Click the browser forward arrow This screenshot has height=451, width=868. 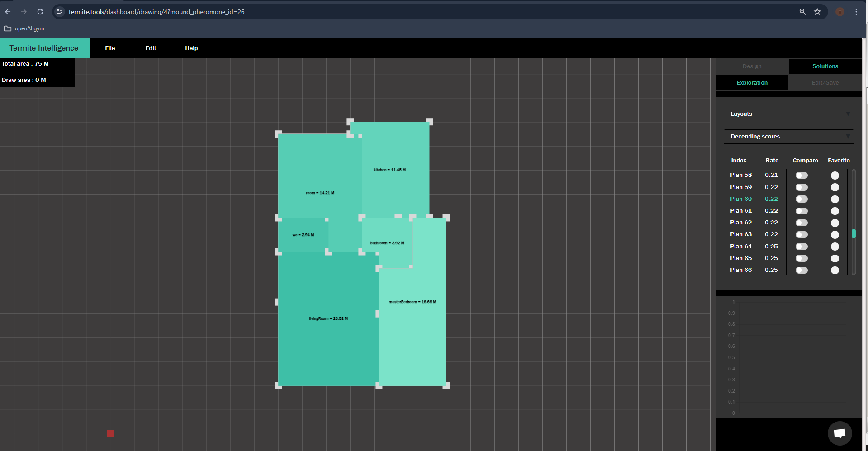(x=24, y=12)
